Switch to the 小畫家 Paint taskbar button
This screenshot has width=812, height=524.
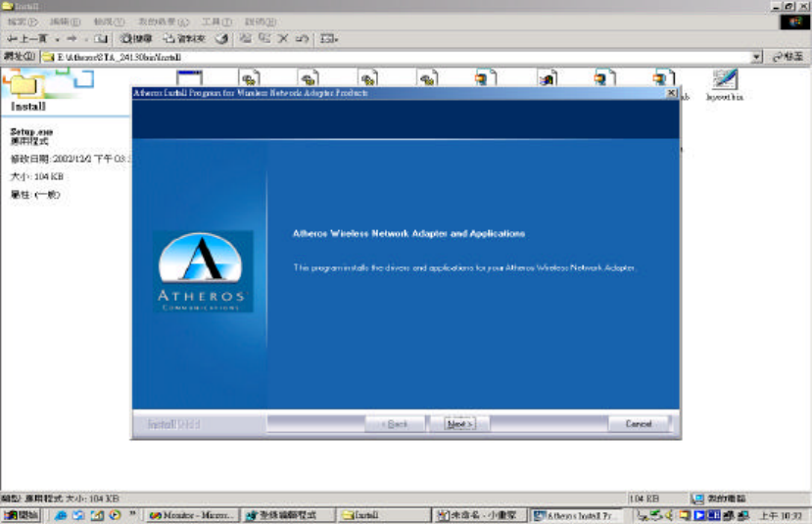(x=481, y=515)
